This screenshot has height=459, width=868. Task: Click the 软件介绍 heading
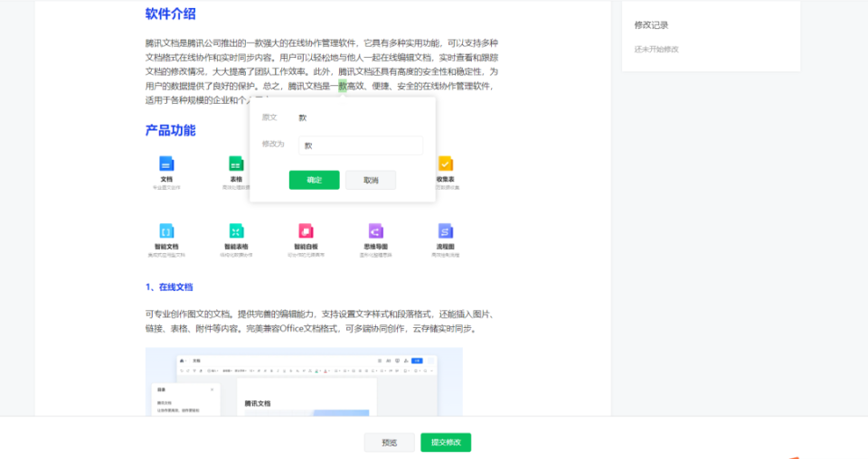[x=171, y=14]
